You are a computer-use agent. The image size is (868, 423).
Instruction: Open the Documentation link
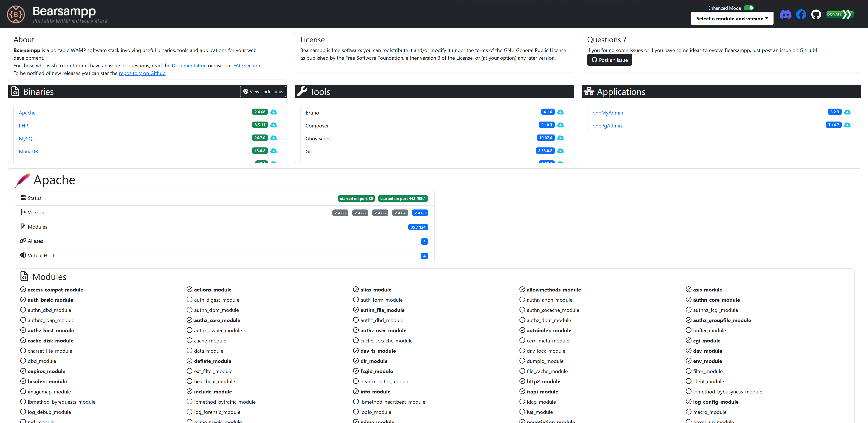coord(189,65)
